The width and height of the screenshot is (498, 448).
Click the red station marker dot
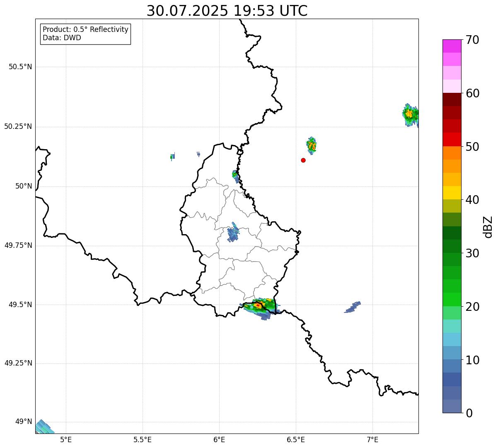303,160
